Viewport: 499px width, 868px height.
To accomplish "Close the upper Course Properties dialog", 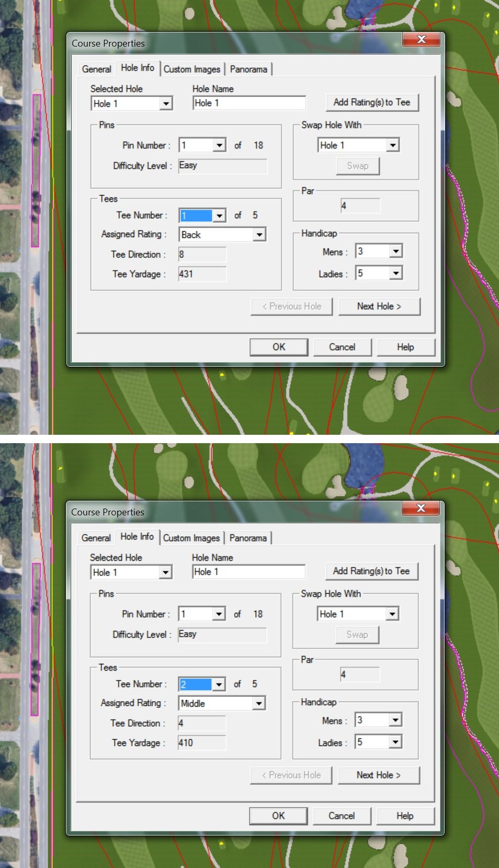I will [x=421, y=40].
